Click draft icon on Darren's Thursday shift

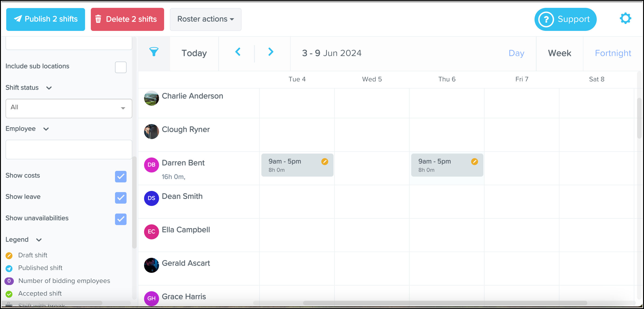pos(474,162)
